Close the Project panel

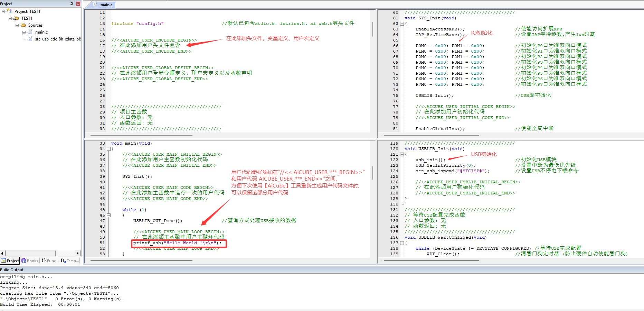(x=78, y=4)
